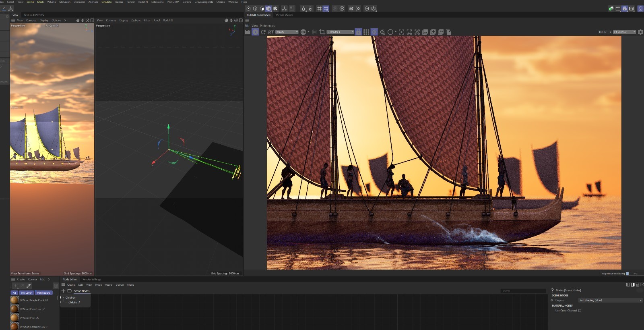Filter materials by Polynesians layer
The image size is (644, 330).
(x=43, y=293)
